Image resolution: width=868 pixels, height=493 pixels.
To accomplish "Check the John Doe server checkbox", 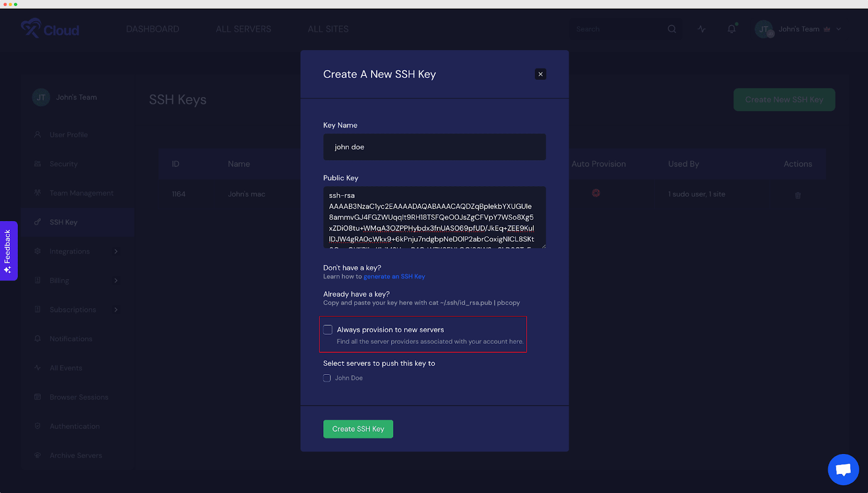I will [x=327, y=378].
